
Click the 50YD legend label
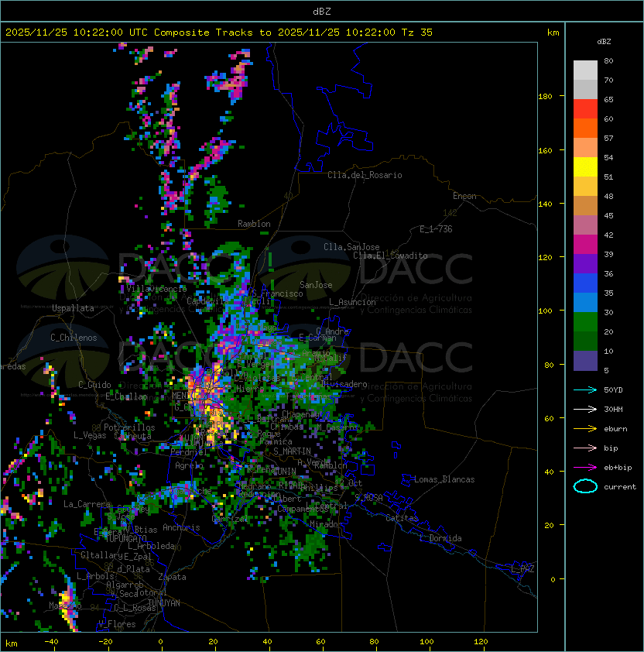click(x=613, y=390)
